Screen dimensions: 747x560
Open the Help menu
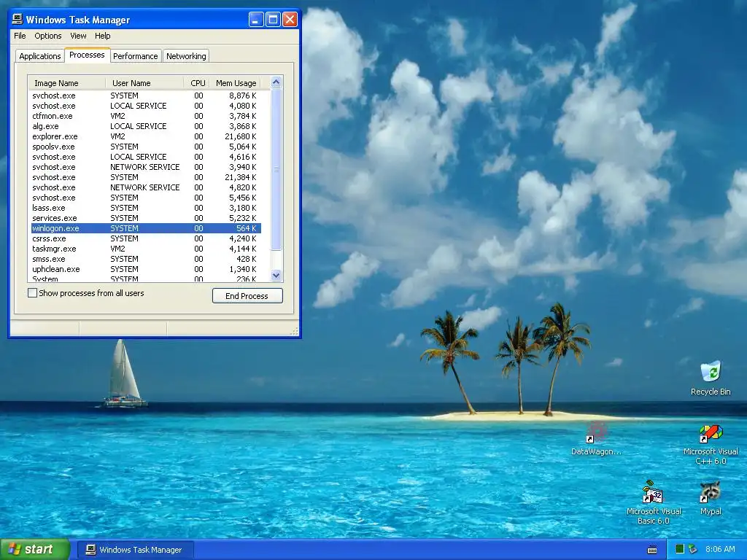[x=102, y=36]
